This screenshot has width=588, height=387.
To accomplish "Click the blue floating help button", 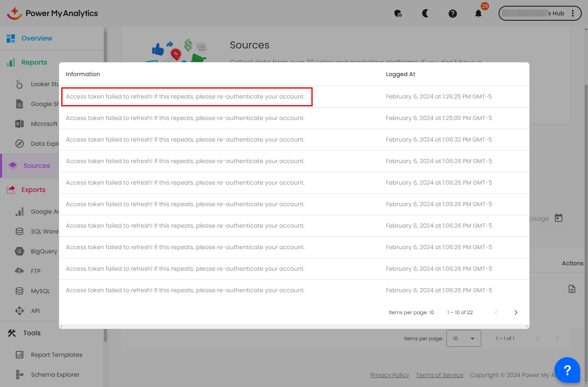I will [x=567, y=370].
